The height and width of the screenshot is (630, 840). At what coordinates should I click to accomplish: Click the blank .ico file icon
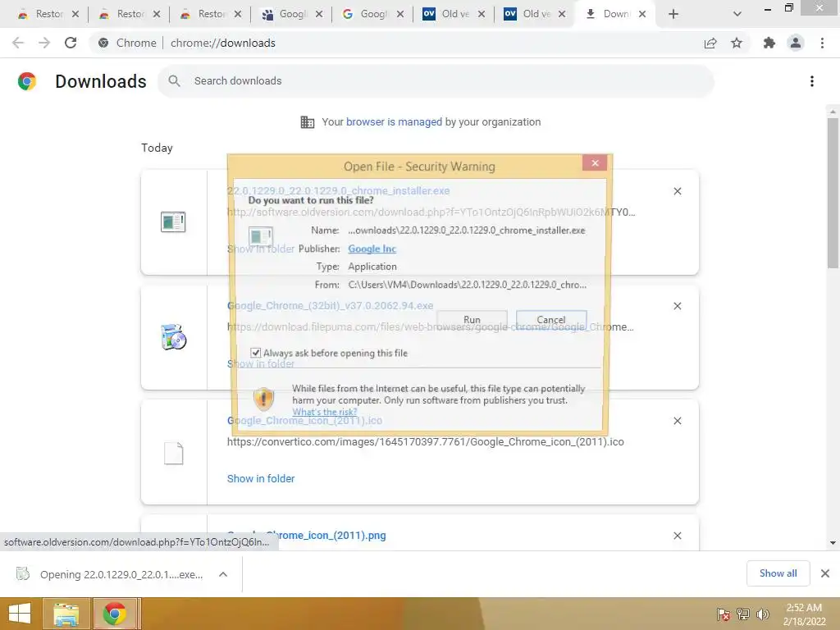coord(174,453)
